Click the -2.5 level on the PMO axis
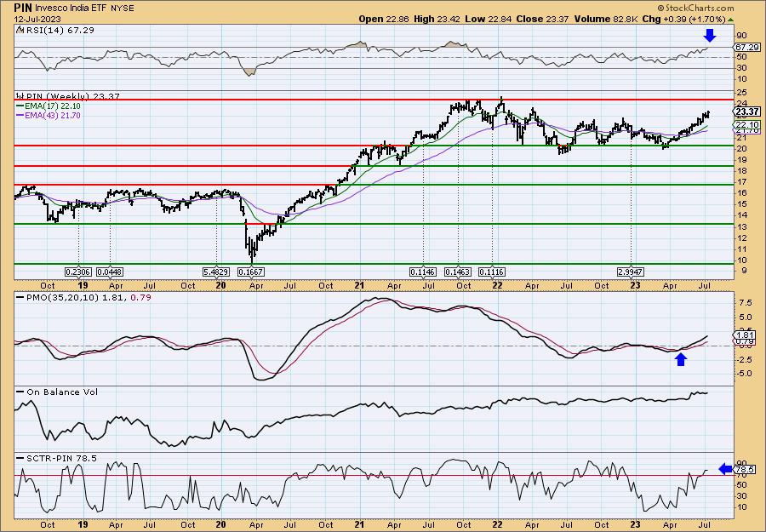 (744, 359)
